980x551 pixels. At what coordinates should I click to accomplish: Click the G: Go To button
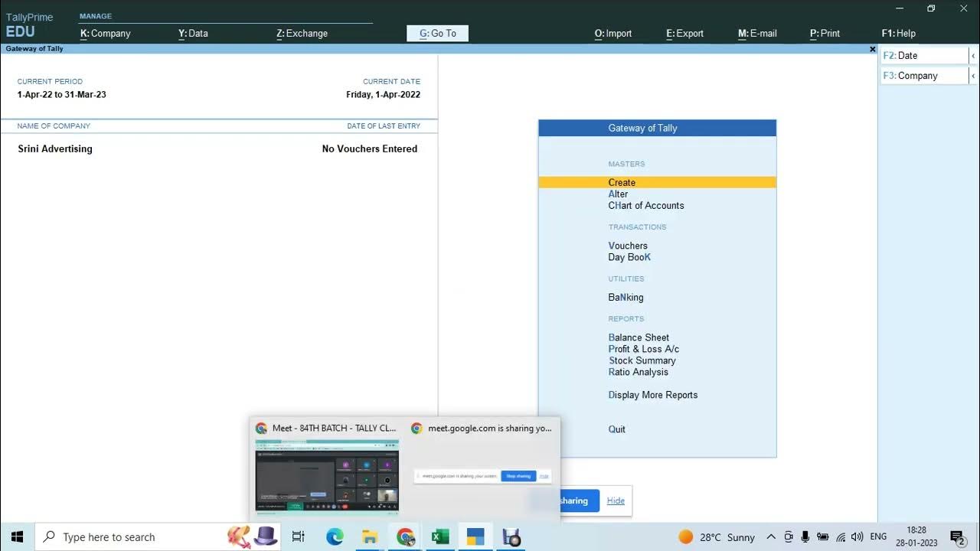437,34
